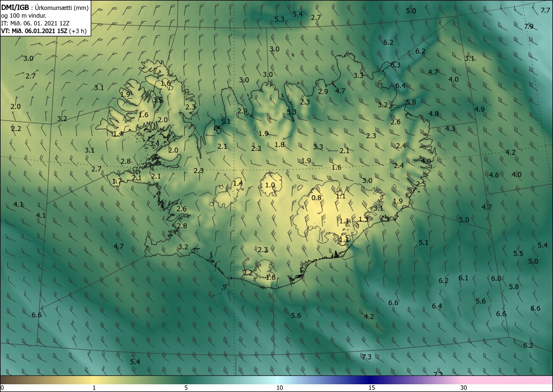Click the color scale tick label '15'
This screenshot has width=553, height=392.
click(x=372, y=388)
